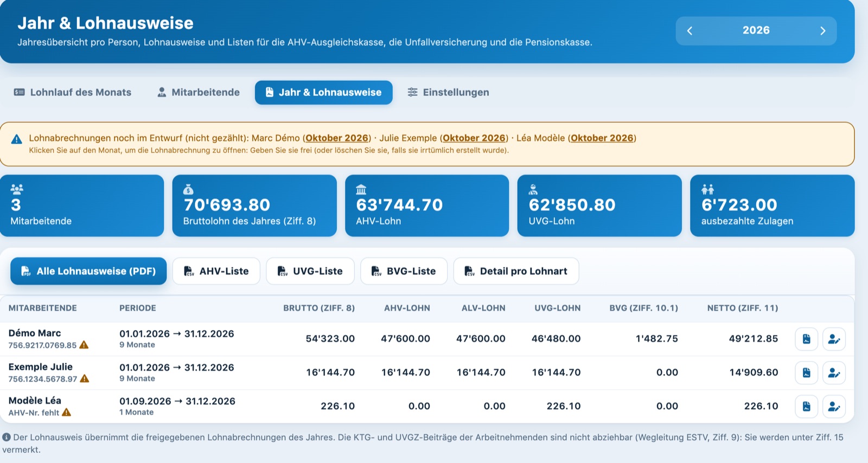Click the name Exemple Julie
Image resolution: width=868 pixels, height=463 pixels.
(x=41, y=366)
